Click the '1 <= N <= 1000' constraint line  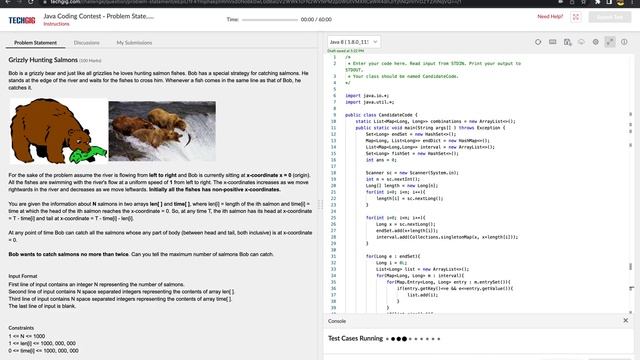pyautogui.click(x=27, y=336)
